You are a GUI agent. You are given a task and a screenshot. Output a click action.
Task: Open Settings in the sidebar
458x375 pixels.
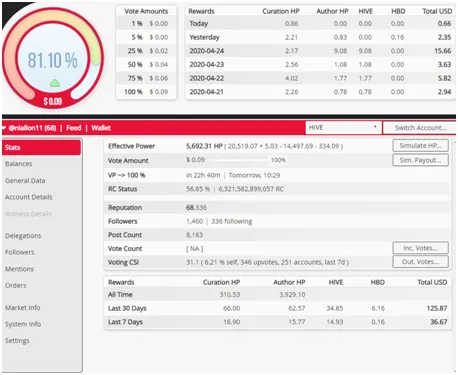17,340
